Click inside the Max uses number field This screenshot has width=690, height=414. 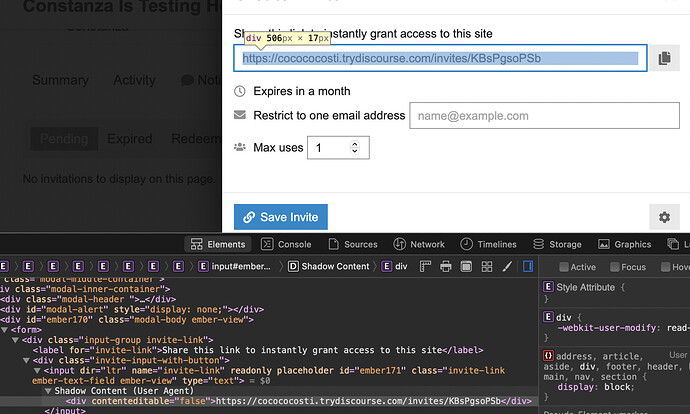pyautogui.click(x=338, y=148)
